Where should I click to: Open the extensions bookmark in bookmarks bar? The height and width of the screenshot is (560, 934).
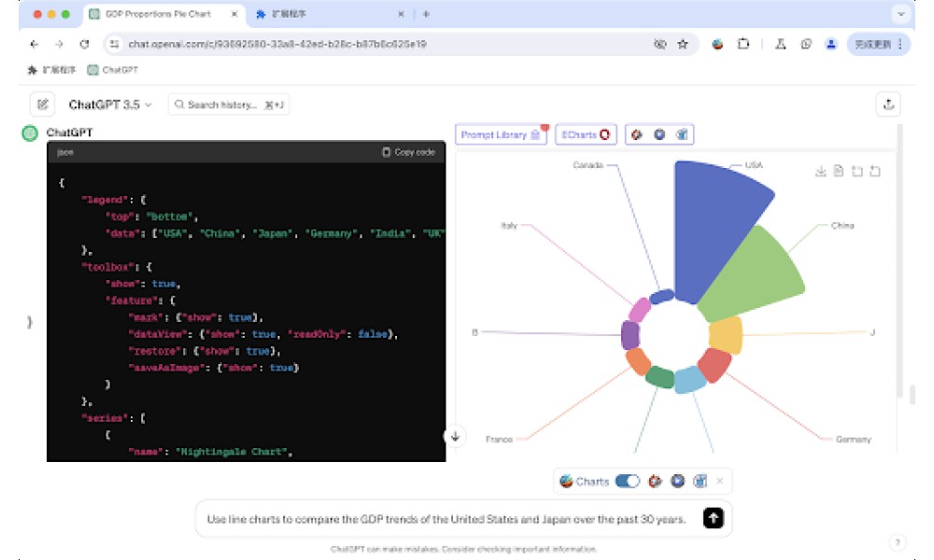click(x=51, y=70)
